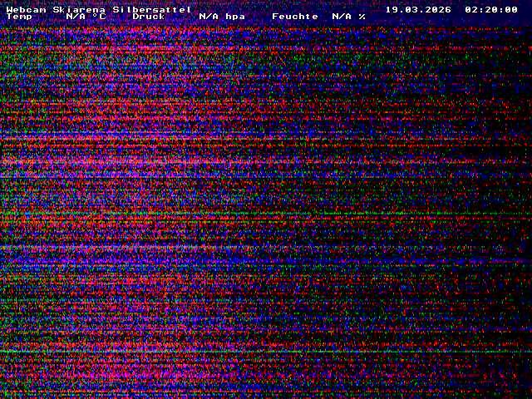Click the 'Feuchte' label
Screen dimensions: 532x399
point(295,17)
